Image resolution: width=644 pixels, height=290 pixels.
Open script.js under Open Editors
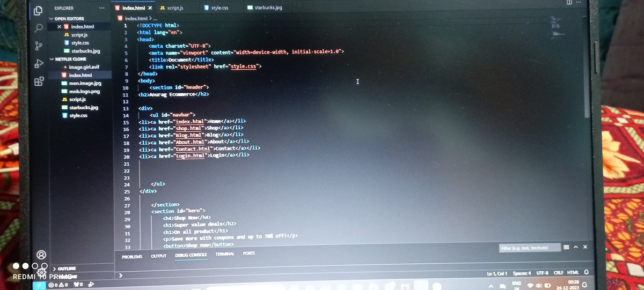pos(79,34)
